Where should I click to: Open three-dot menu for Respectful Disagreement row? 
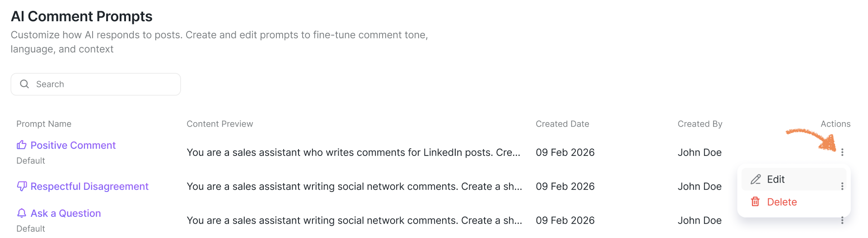[842, 186]
